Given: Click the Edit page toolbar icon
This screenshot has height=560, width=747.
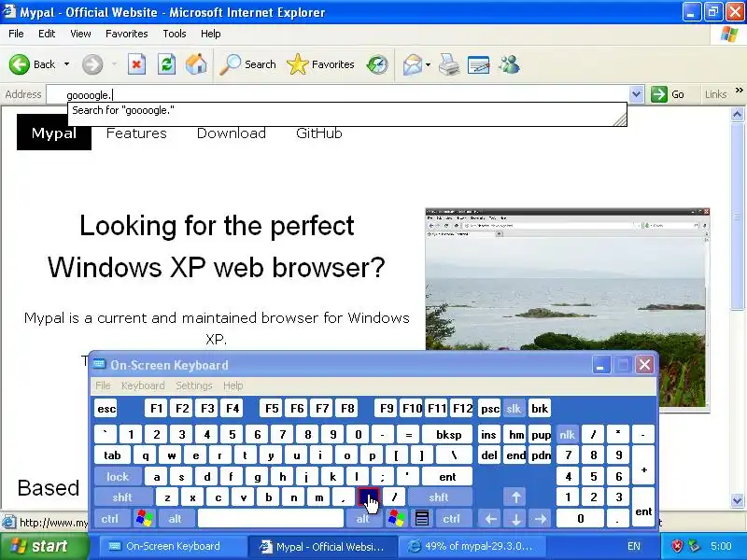Looking at the screenshot, I should tap(478, 64).
